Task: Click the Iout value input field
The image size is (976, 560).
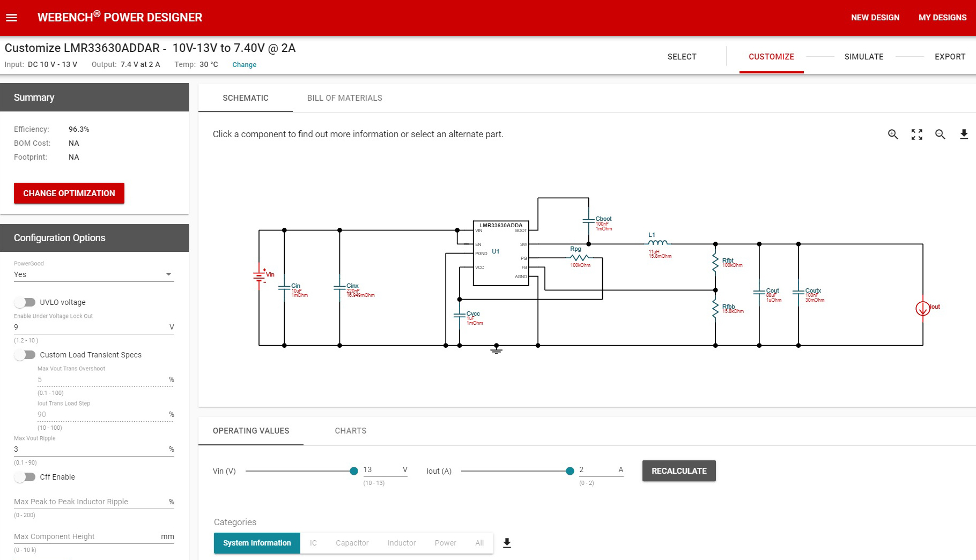Action: [x=601, y=470]
